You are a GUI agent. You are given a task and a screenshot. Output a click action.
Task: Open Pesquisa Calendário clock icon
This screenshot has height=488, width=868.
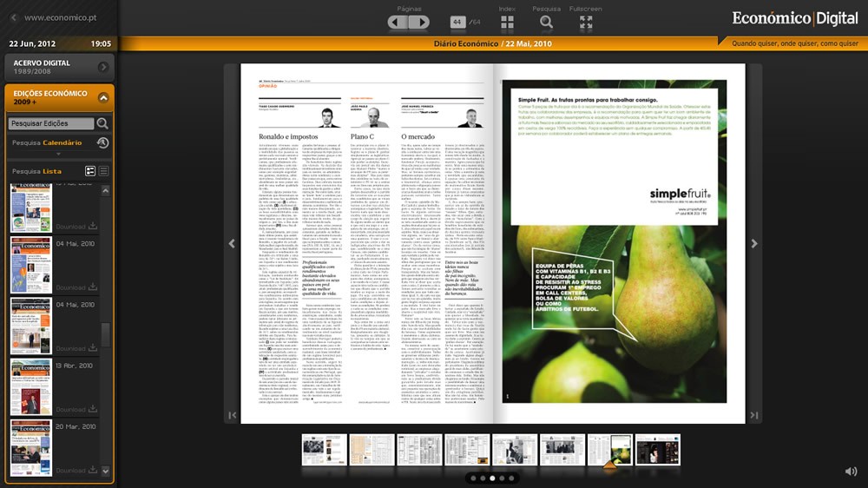point(102,143)
